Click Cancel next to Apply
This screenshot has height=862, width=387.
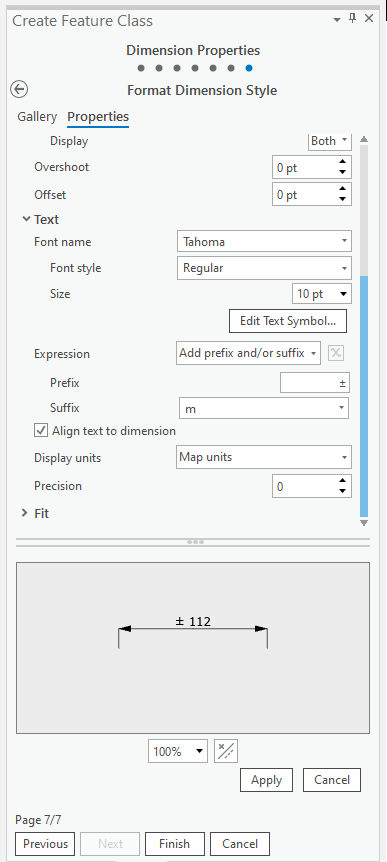pos(332,780)
